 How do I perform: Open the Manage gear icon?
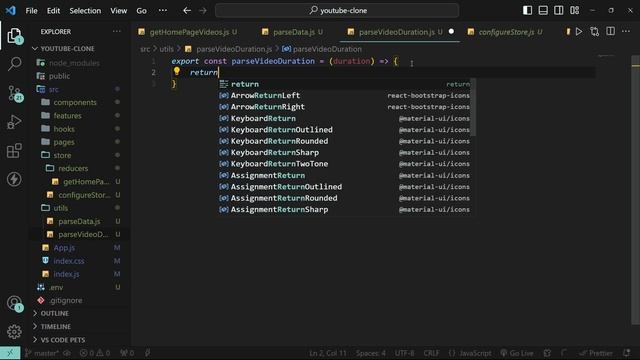tap(14, 331)
